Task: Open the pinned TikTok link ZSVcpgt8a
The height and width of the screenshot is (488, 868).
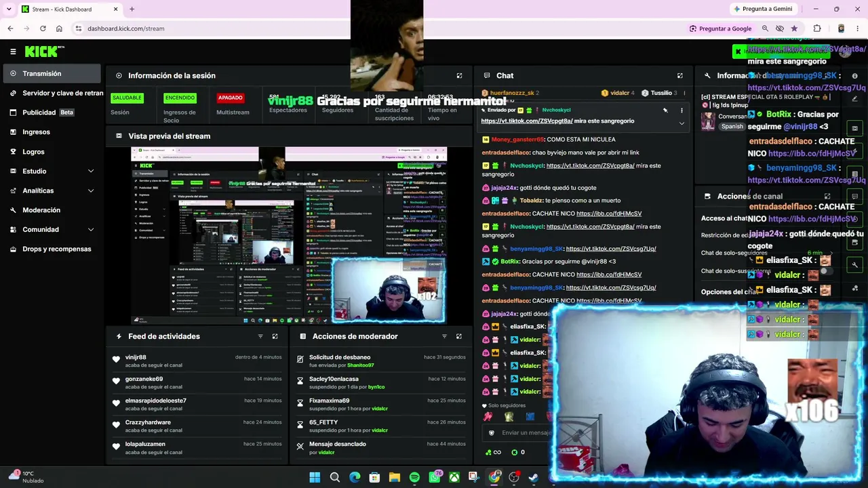Action: (527, 121)
